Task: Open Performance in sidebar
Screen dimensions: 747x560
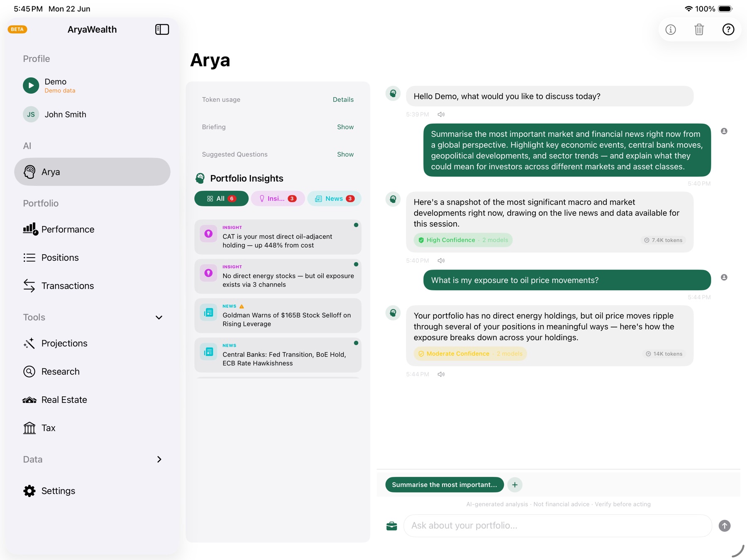Action: 92,229
